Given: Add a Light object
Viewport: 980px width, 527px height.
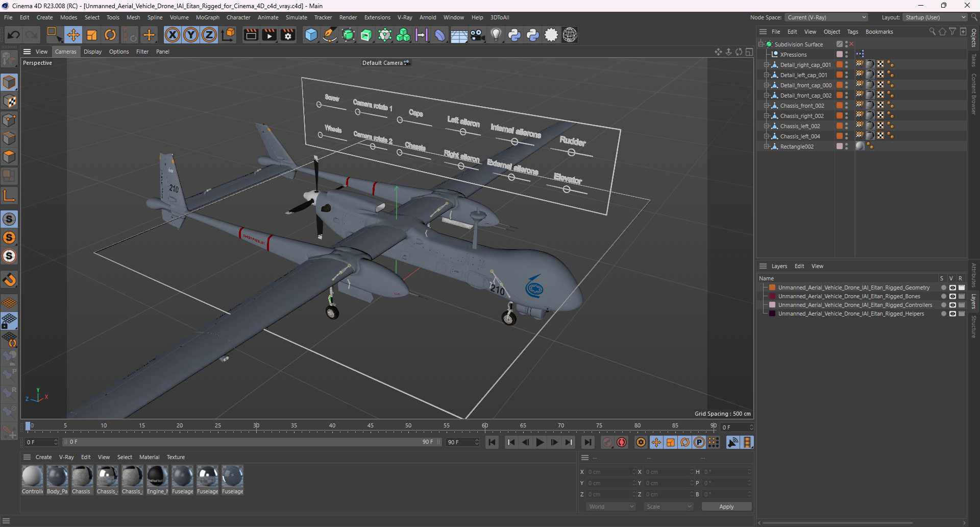Looking at the screenshot, I should coord(496,35).
